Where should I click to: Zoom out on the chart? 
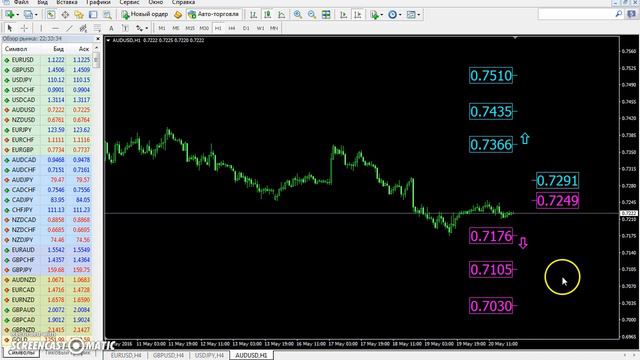click(x=312, y=15)
